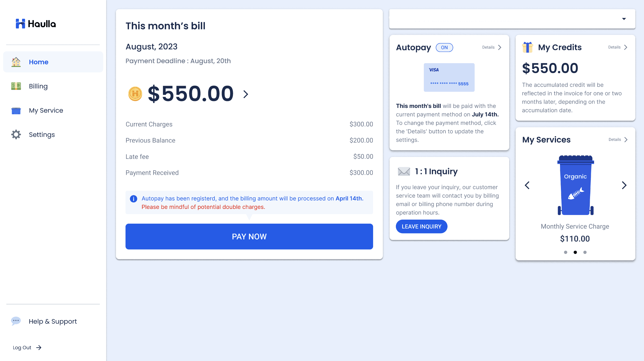Expand bill details chevron next to $550.00
This screenshot has width=644, height=361.
click(x=246, y=94)
